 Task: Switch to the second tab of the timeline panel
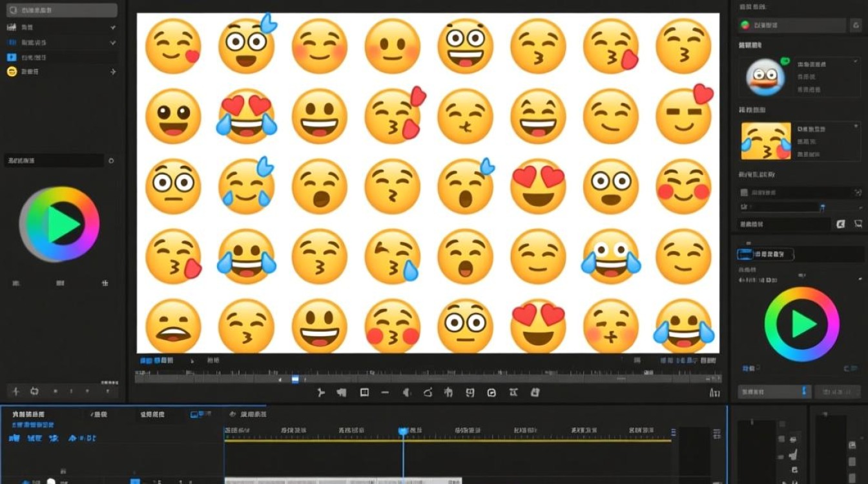[99, 414]
